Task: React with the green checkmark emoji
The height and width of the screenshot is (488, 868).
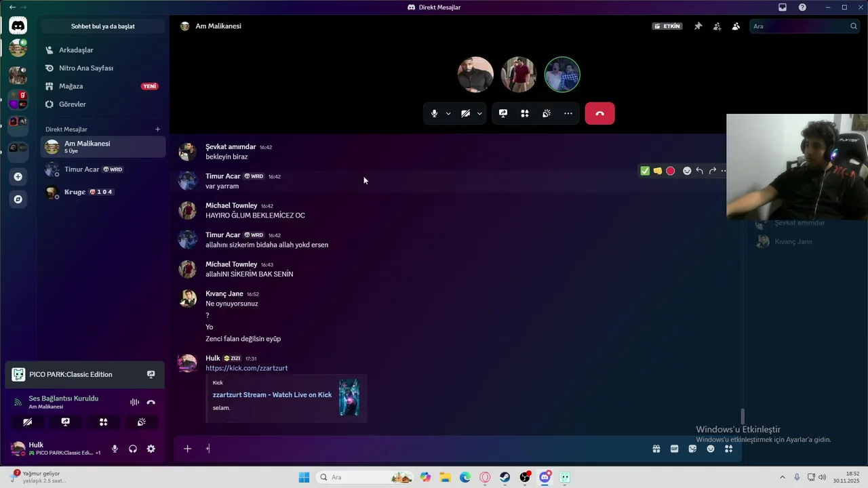Action: point(645,171)
